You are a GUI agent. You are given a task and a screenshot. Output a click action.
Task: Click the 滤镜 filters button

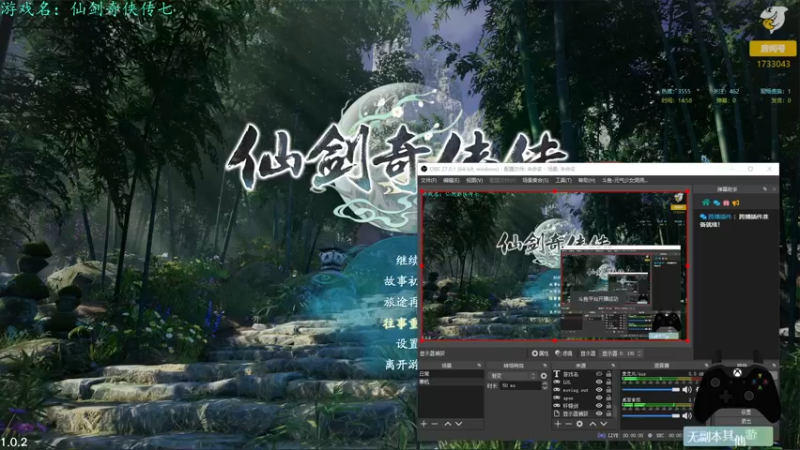(x=564, y=353)
